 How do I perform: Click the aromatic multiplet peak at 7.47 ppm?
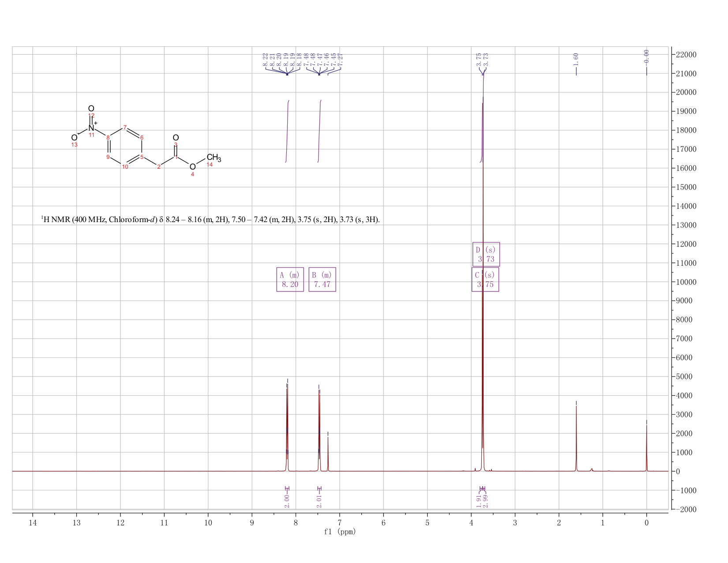[x=319, y=431]
